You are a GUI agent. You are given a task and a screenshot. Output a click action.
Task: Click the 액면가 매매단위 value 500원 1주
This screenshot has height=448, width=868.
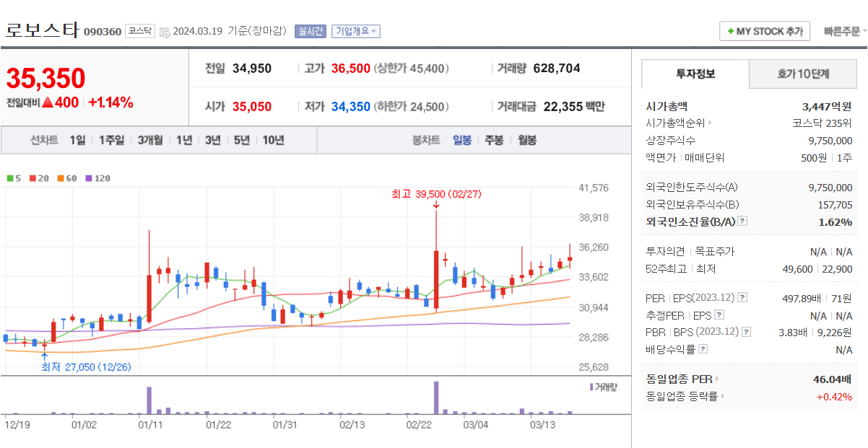point(828,157)
